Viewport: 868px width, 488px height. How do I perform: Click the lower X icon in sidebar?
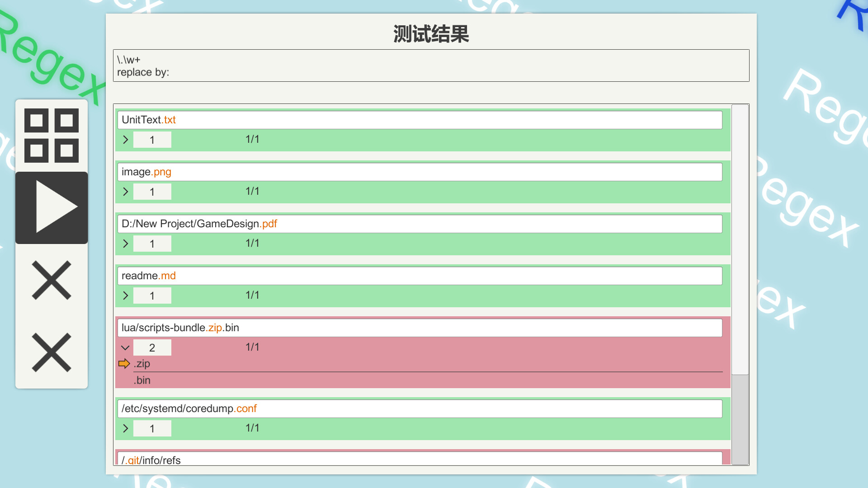tap(52, 352)
